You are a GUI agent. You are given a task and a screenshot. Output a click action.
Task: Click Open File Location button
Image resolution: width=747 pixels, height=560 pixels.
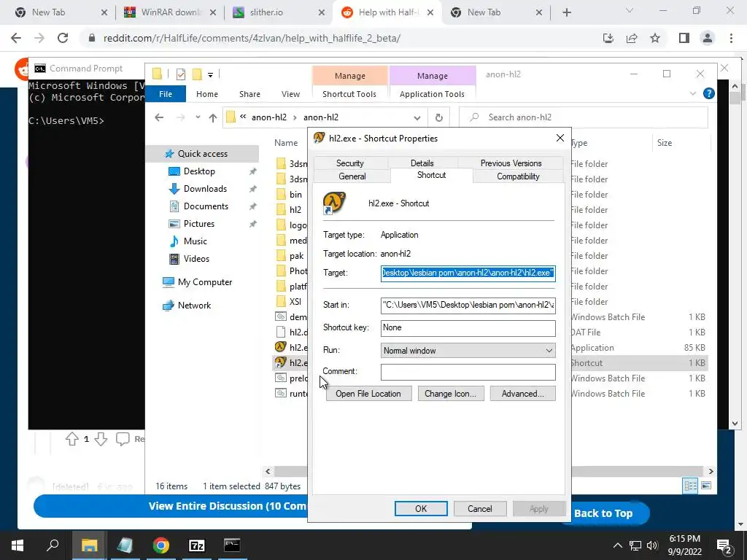pyautogui.click(x=368, y=393)
